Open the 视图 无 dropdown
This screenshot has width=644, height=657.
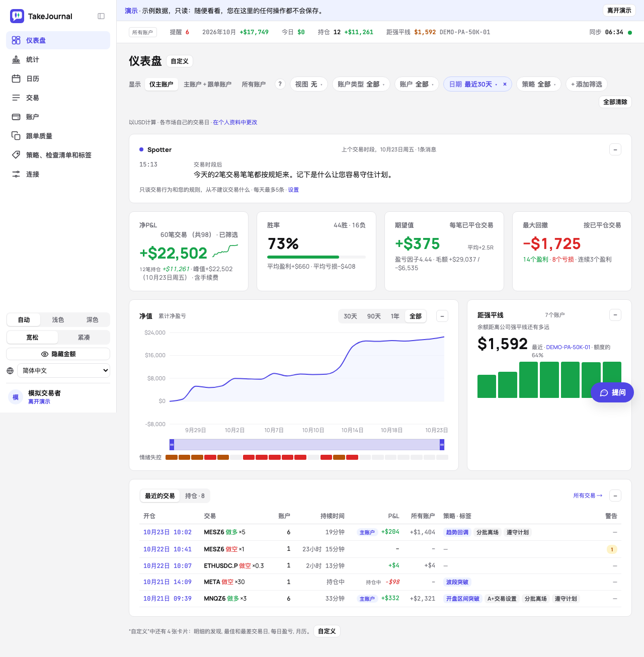tap(309, 84)
